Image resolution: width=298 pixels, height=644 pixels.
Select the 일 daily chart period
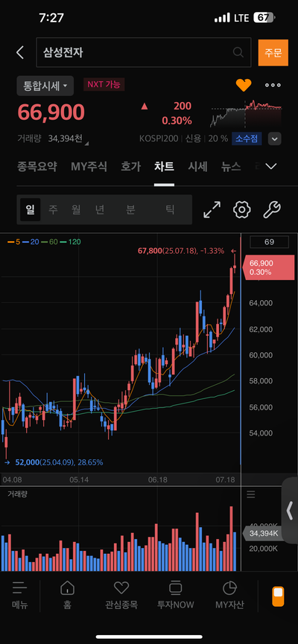pyautogui.click(x=31, y=210)
